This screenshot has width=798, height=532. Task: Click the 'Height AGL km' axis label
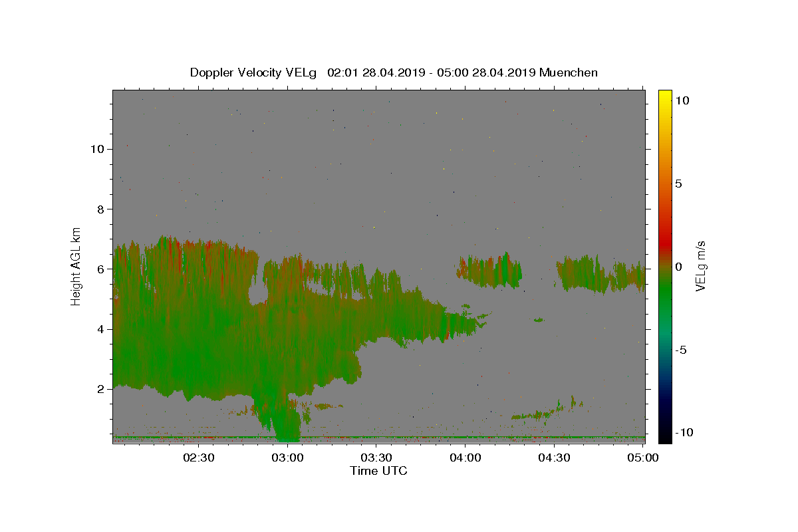[76, 265]
